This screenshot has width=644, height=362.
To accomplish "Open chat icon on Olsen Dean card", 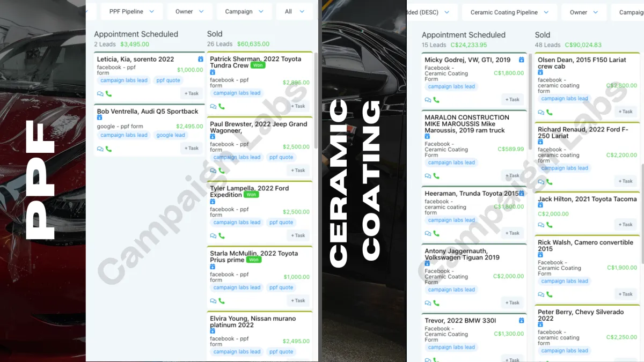I will [x=541, y=113].
